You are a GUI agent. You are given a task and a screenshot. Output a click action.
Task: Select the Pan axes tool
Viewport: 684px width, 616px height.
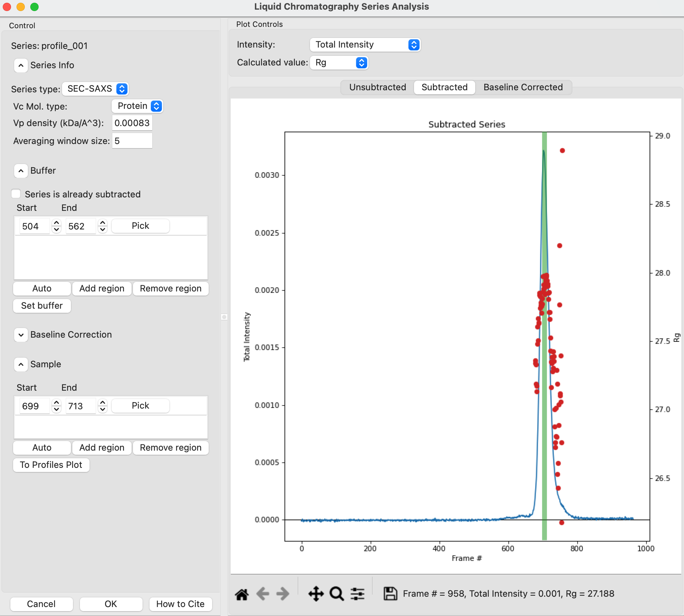[x=316, y=594]
